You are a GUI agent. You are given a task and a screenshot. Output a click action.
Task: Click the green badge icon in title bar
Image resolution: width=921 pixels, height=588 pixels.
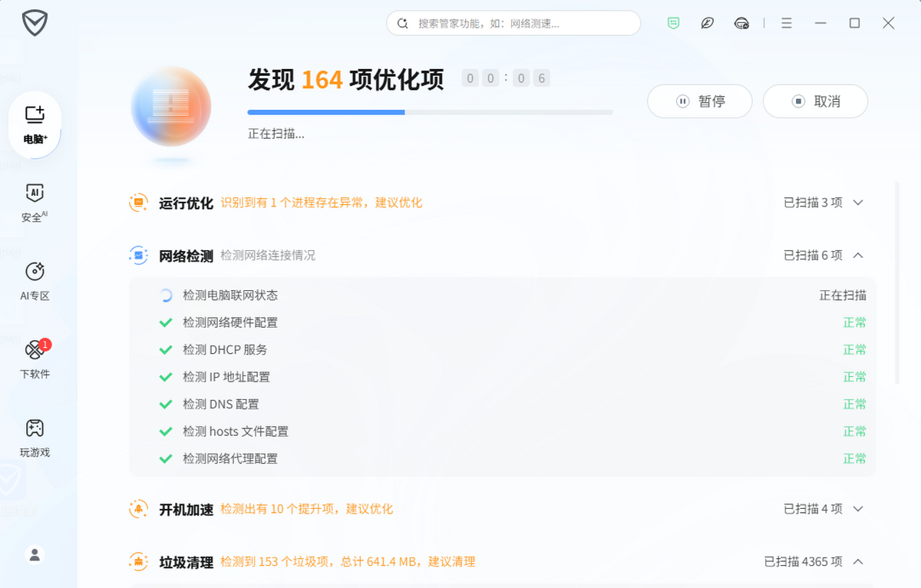tap(673, 23)
